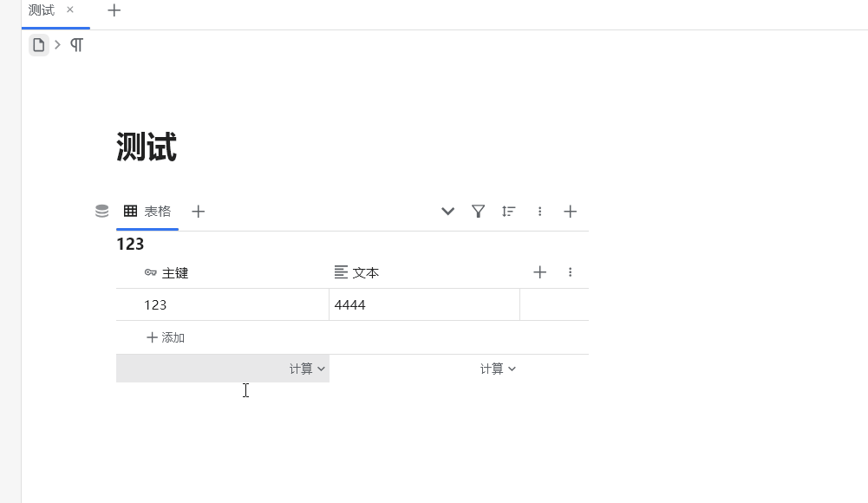Click 添加 to add a new row
This screenshot has height=503, width=868.
[x=166, y=337]
